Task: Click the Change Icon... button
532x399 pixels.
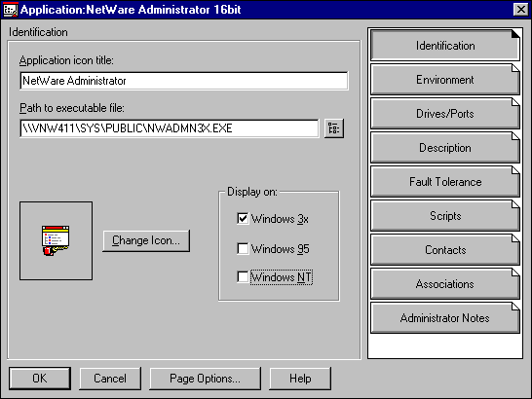Action: (146, 240)
